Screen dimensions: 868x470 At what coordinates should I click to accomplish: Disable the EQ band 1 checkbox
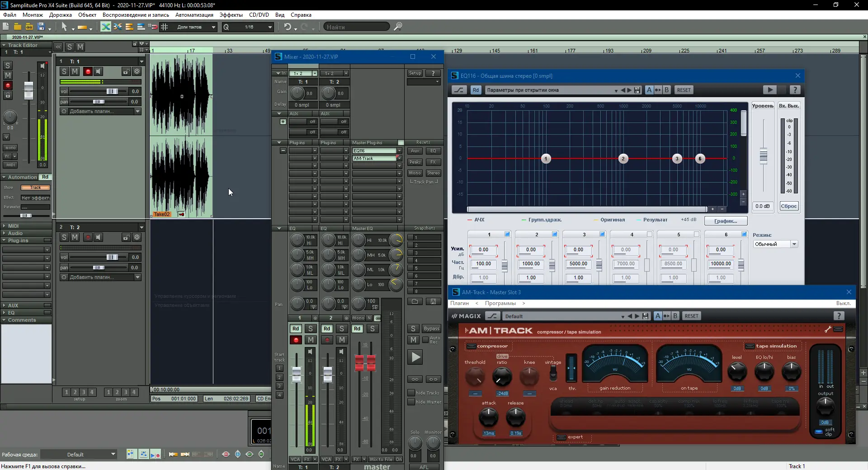tap(507, 234)
